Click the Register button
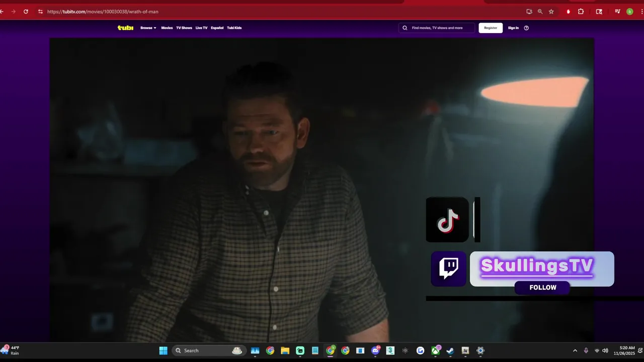The height and width of the screenshot is (362, 644). pos(491,28)
